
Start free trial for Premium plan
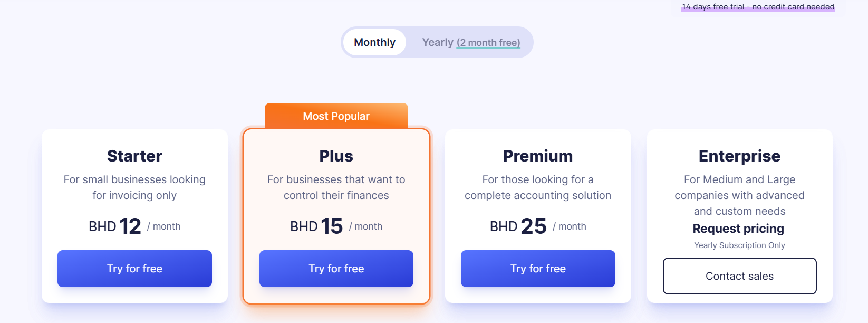(x=538, y=269)
